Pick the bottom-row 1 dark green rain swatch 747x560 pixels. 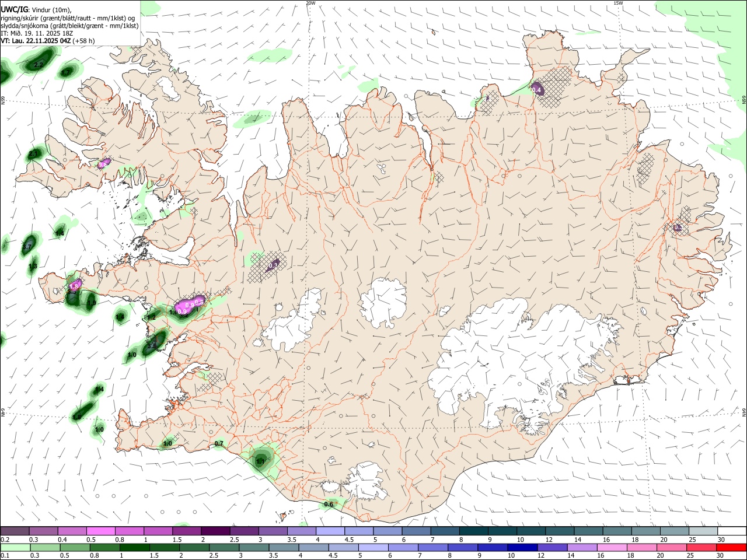coord(134,548)
